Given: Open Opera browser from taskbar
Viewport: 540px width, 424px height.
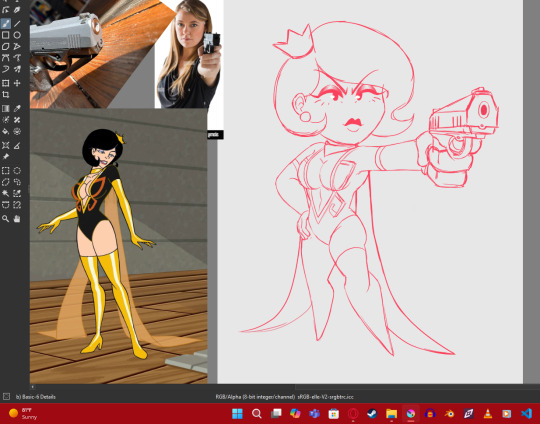Looking at the screenshot, I should (353, 413).
